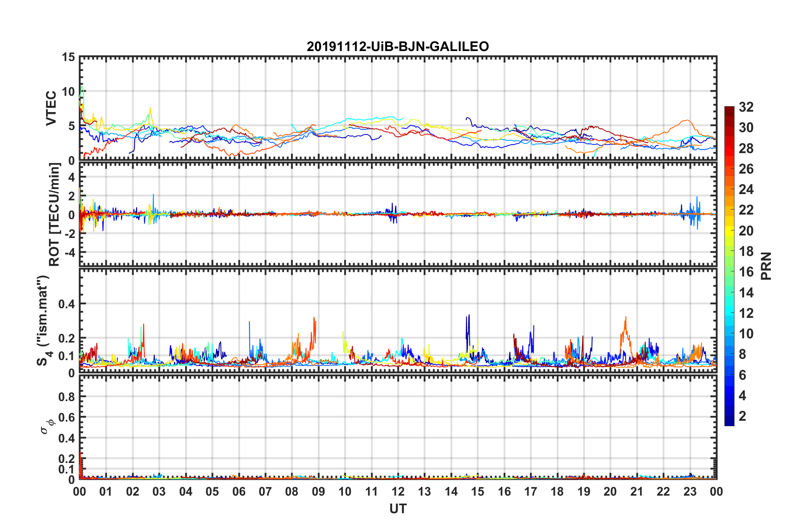Click inside the VTEC time-series panel
The image size is (796, 532).
[x=398, y=109]
